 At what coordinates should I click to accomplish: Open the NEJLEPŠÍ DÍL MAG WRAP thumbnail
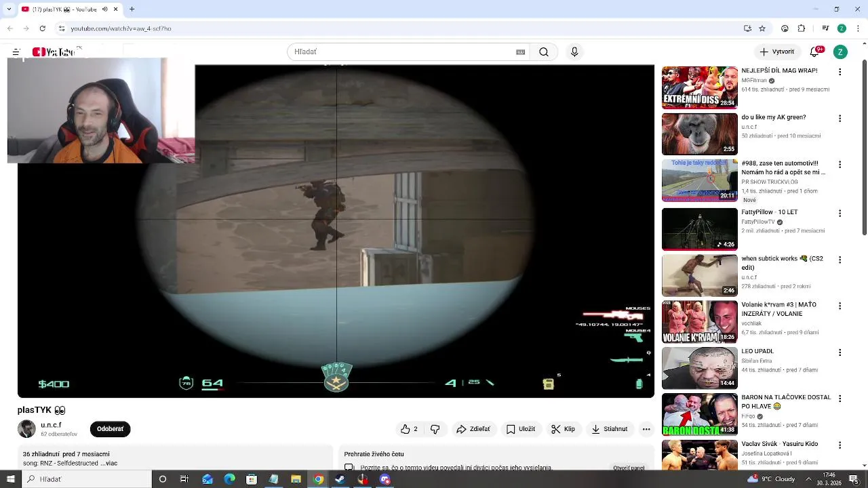[x=699, y=87]
